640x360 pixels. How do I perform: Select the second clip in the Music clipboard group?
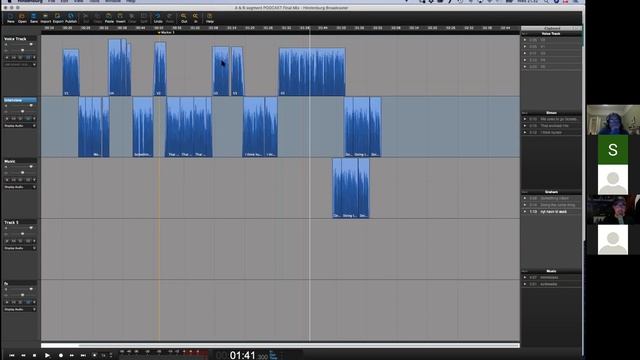(551, 284)
